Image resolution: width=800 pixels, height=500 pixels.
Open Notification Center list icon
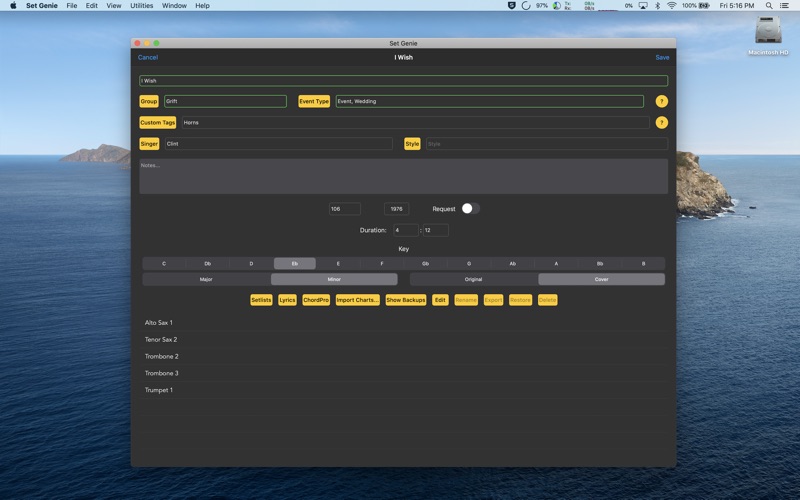[x=784, y=6]
